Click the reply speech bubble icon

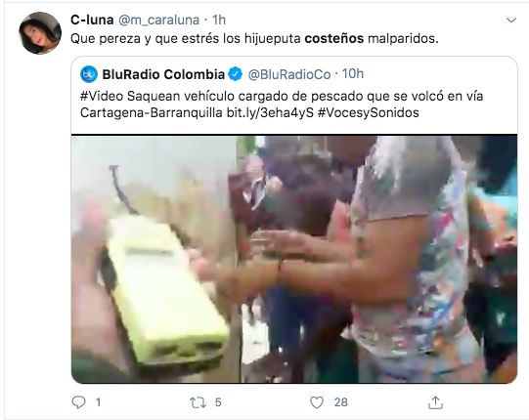click(78, 402)
